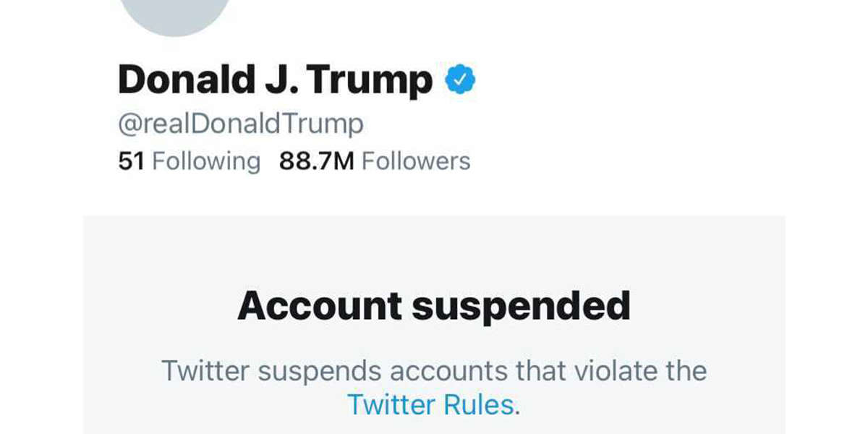Open the blue "Twitter Rules" link
This screenshot has height=434, width=868.
(x=433, y=404)
